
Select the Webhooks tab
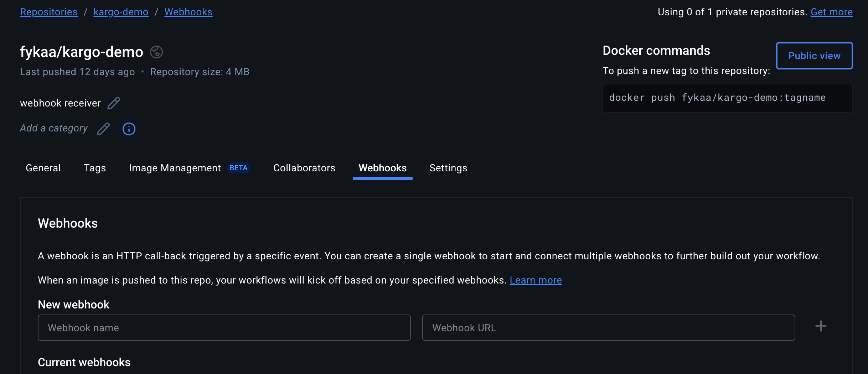[x=382, y=168]
